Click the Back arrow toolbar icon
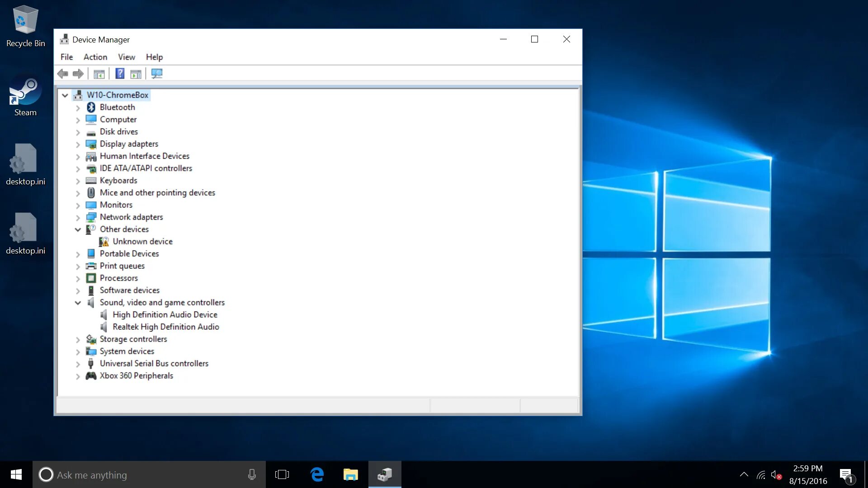The height and width of the screenshot is (488, 868). [63, 74]
